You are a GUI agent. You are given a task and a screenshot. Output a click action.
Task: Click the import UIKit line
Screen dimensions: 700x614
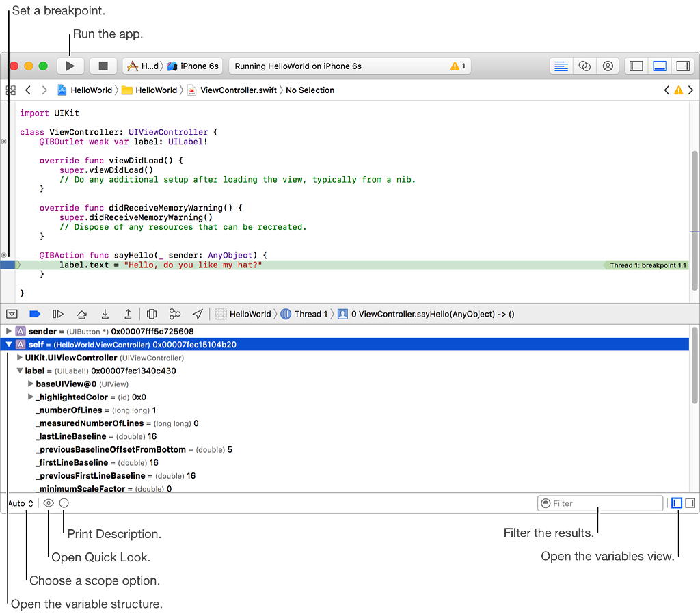pos(49,113)
